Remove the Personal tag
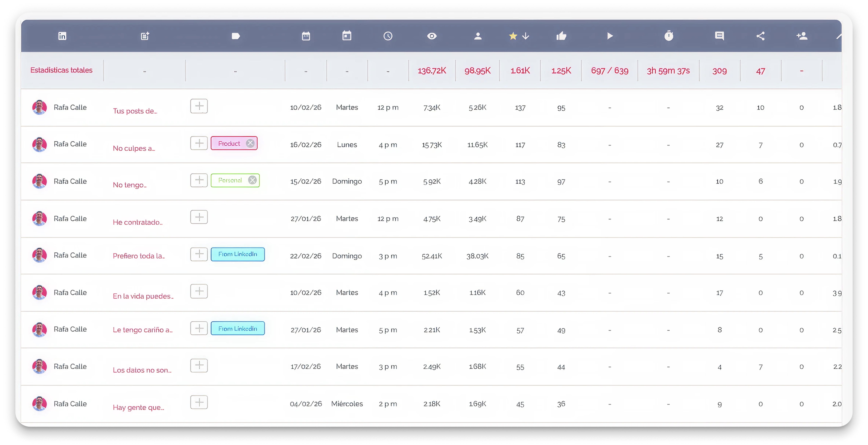 click(x=252, y=180)
